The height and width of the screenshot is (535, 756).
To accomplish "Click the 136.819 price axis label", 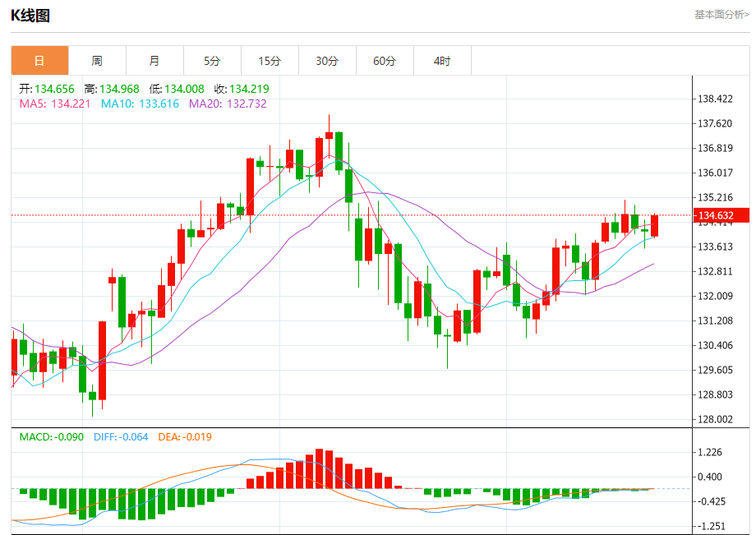I will (716, 149).
